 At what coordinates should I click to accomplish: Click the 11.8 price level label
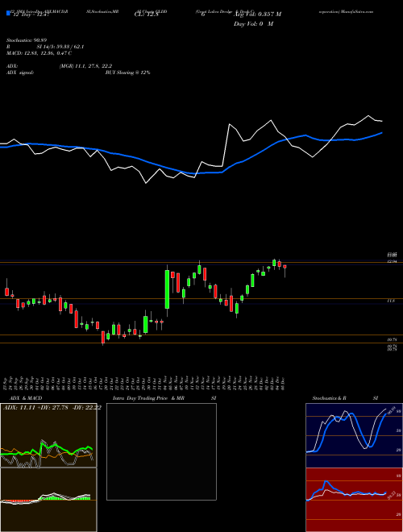coord(391,301)
